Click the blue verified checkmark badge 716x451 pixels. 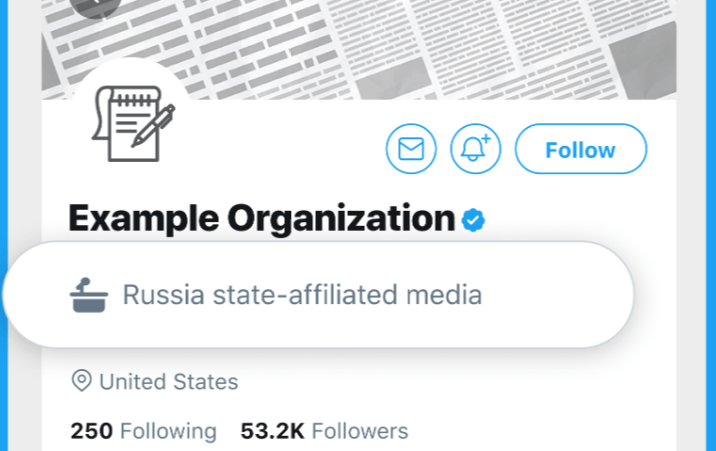coord(473,220)
